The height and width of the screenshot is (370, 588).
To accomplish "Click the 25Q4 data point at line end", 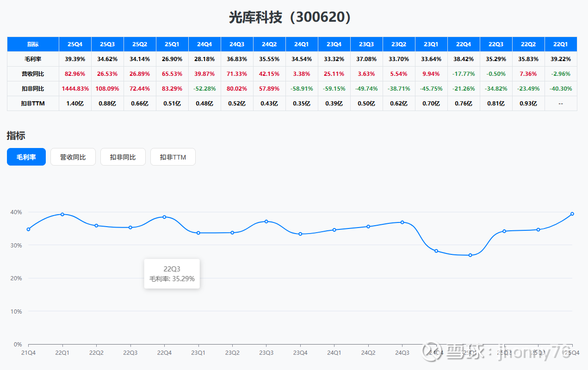I will [572, 214].
